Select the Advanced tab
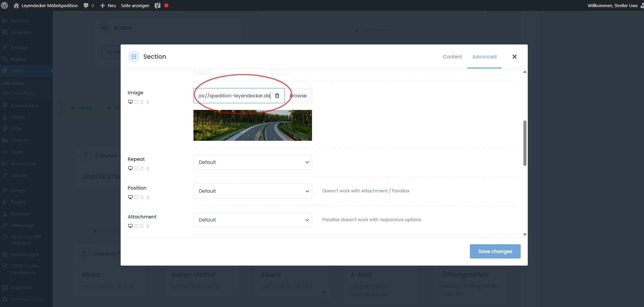 pyautogui.click(x=484, y=57)
